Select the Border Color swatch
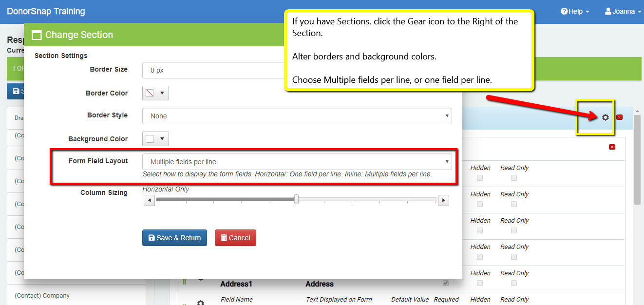The width and height of the screenshot is (644, 305). (155, 93)
